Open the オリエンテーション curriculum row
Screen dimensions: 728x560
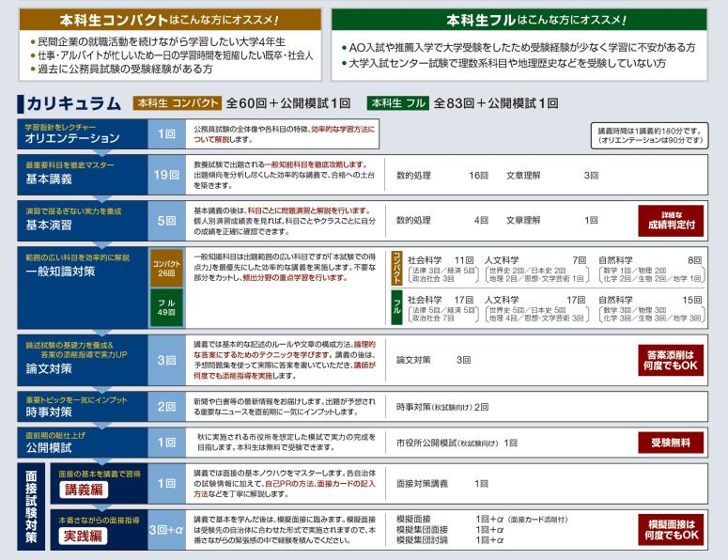pos(83,133)
